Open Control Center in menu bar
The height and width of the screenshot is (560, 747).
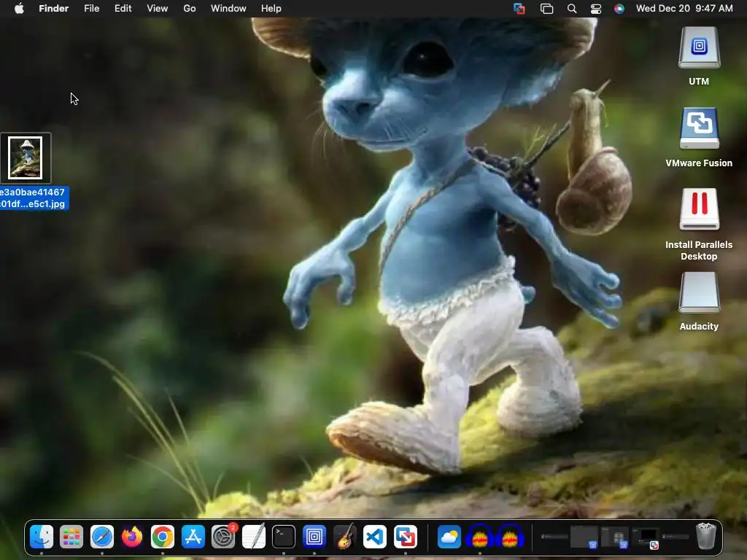pos(595,9)
